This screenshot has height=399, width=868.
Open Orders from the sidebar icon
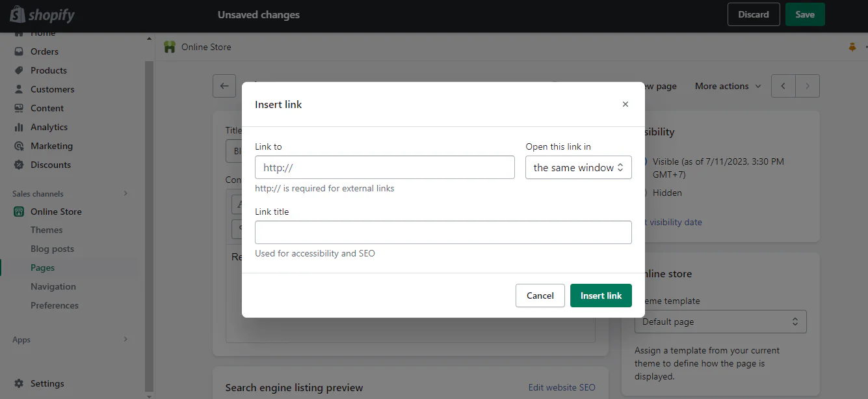click(x=19, y=51)
